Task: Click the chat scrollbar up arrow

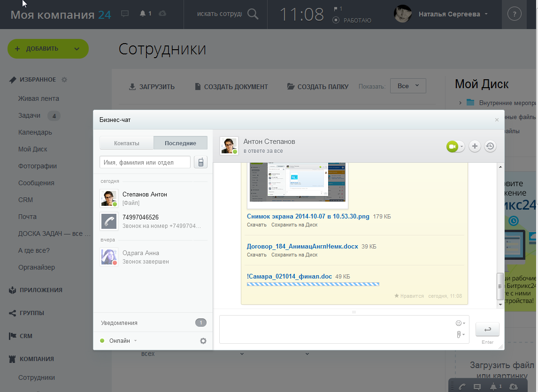Action: click(500, 167)
